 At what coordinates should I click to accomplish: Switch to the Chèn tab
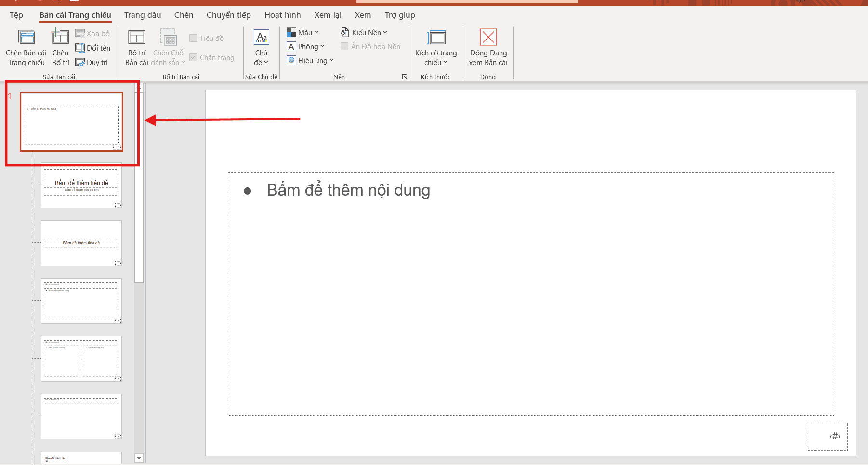184,15
